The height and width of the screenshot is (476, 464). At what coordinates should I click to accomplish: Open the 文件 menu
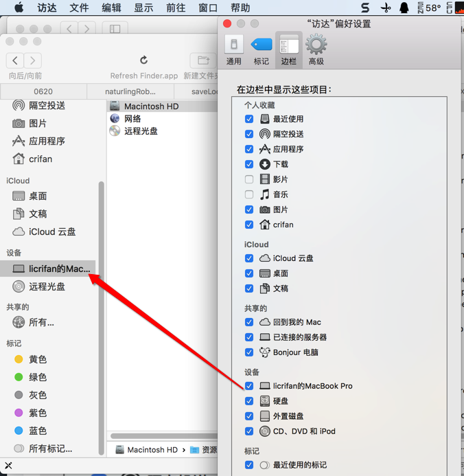coord(79,8)
